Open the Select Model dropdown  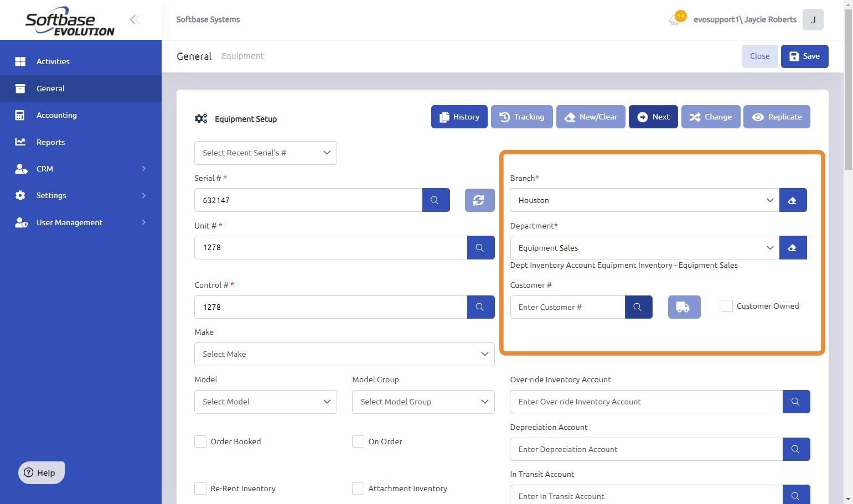(266, 402)
